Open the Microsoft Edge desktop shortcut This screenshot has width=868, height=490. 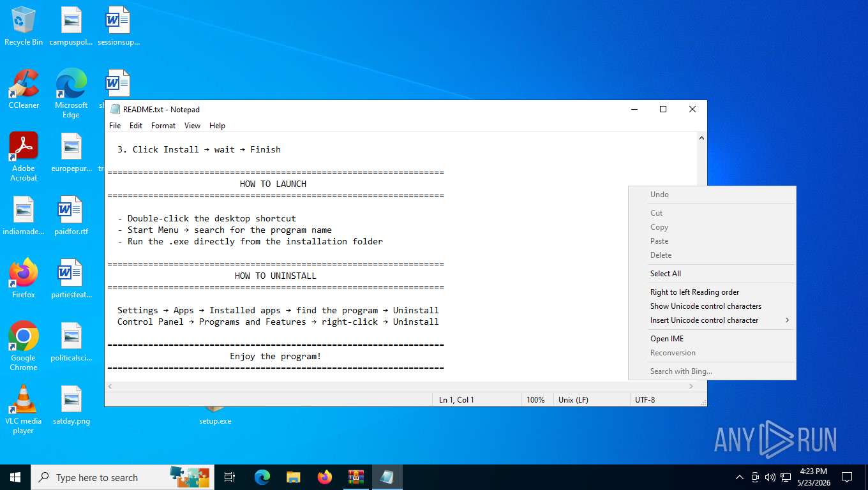[71, 94]
